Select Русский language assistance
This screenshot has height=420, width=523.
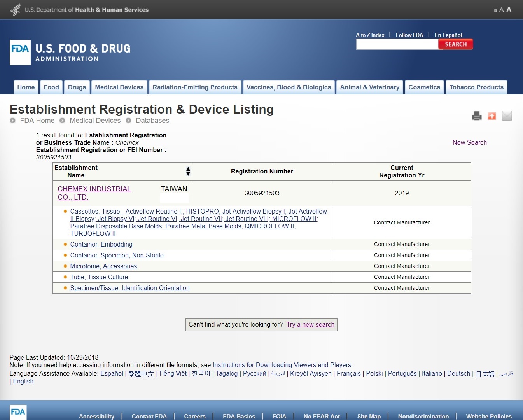coord(255,374)
